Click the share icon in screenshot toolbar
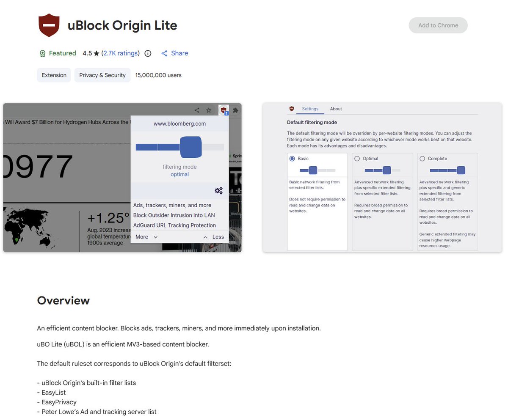 point(197,110)
